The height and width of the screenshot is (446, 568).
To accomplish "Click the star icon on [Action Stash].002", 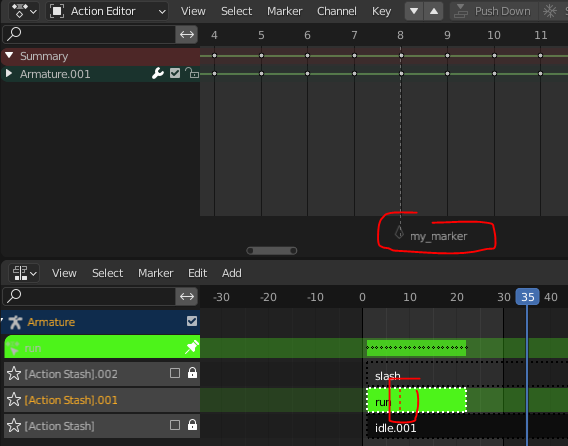I will pyautogui.click(x=14, y=374).
